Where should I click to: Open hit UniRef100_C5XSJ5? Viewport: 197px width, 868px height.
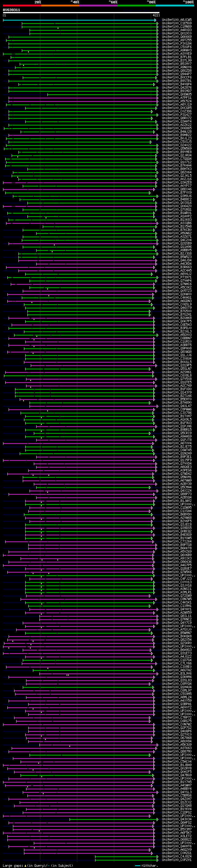(x=177, y=142)
